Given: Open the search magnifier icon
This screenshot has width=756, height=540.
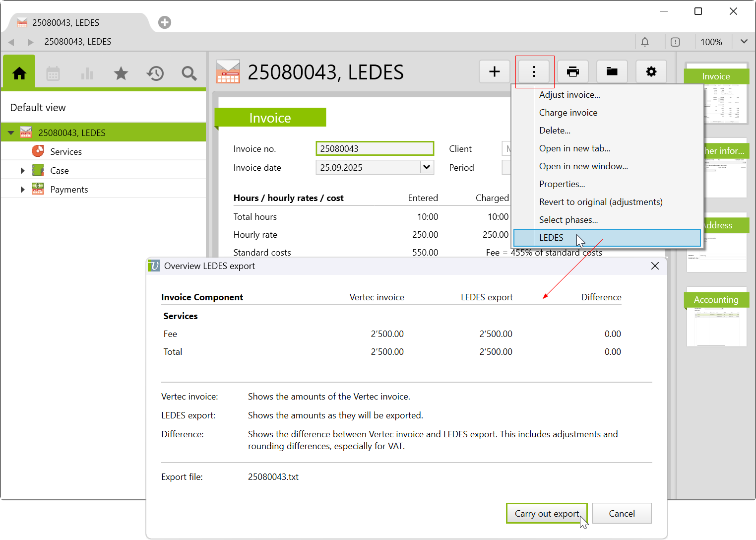Looking at the screenshot, I should point(189,73).
